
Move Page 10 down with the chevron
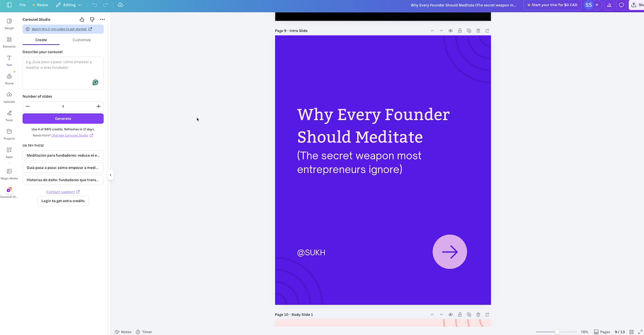tap(441, 315)
